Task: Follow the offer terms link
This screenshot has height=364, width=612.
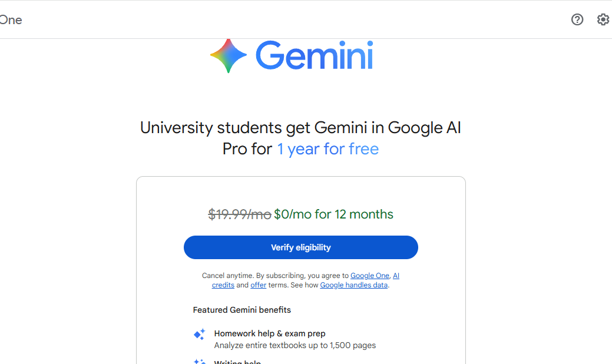Action: tap(258, 285)
